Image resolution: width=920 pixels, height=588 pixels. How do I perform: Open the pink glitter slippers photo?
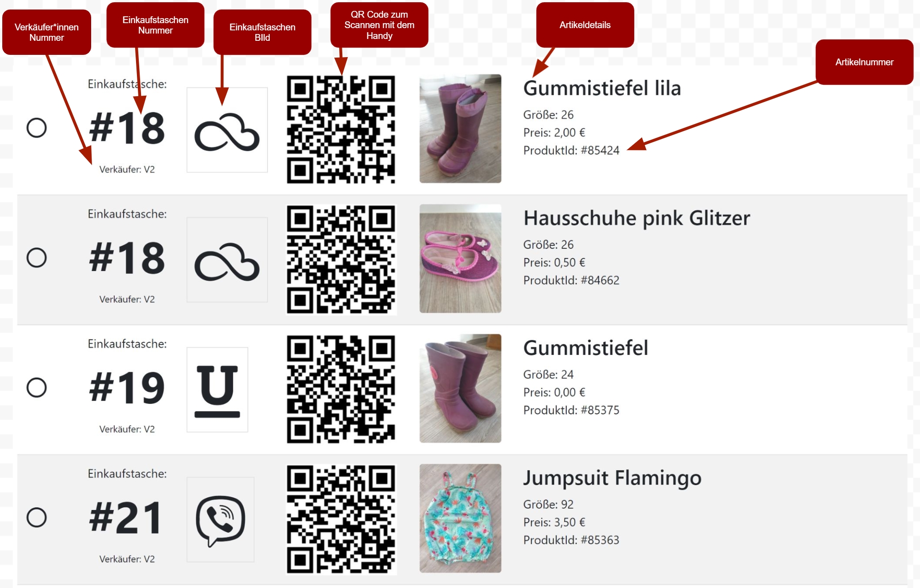tap(460, 258)
